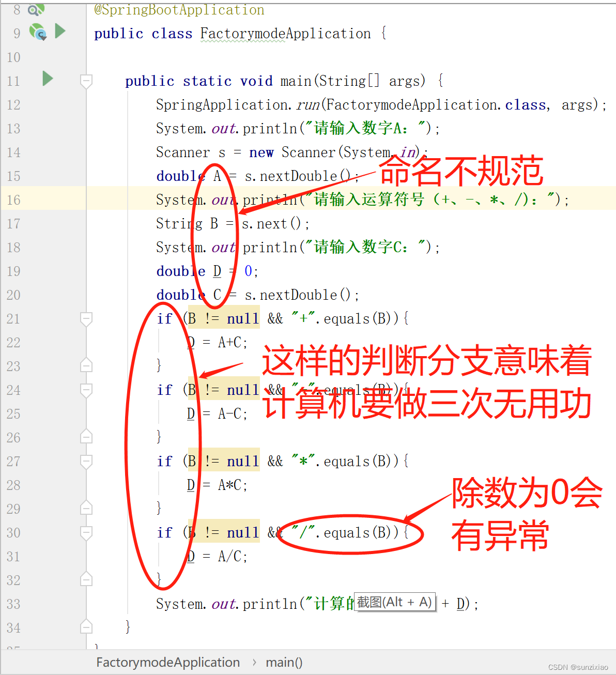Click the A*C expression on line 28

pos(230,485)
